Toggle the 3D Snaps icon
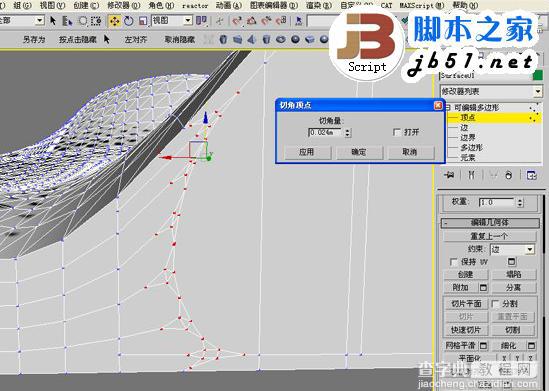The height and width of the screenshot is (391, 549). tap(237, 21)
